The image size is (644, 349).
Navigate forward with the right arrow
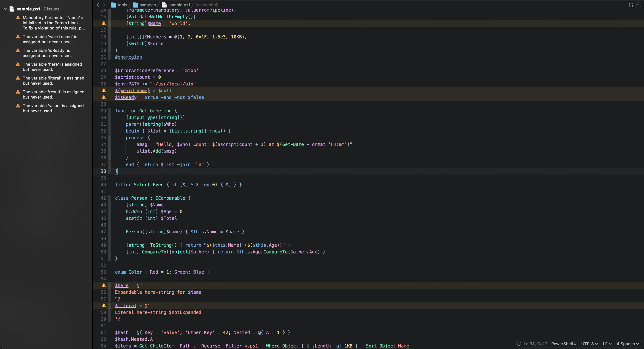coord(104,5)
